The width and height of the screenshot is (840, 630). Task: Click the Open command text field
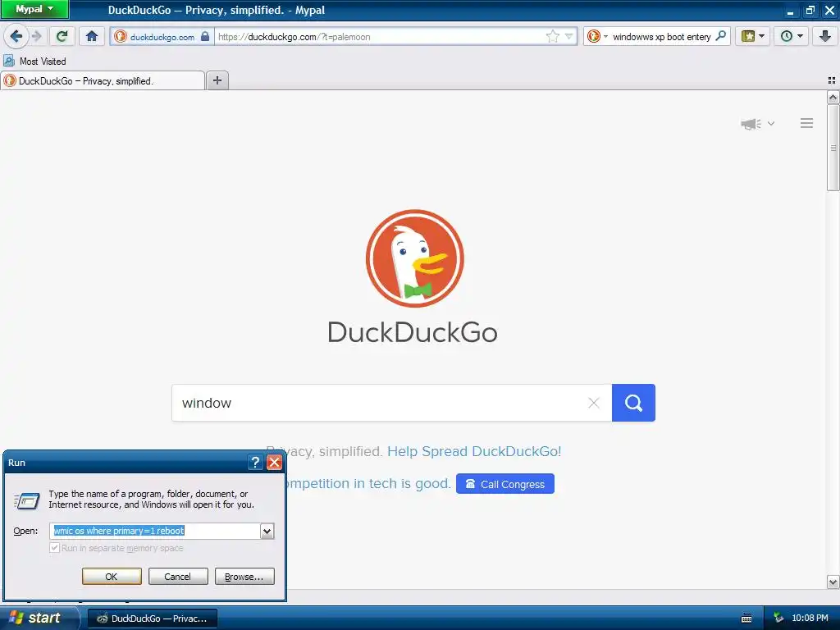[155, 531]
